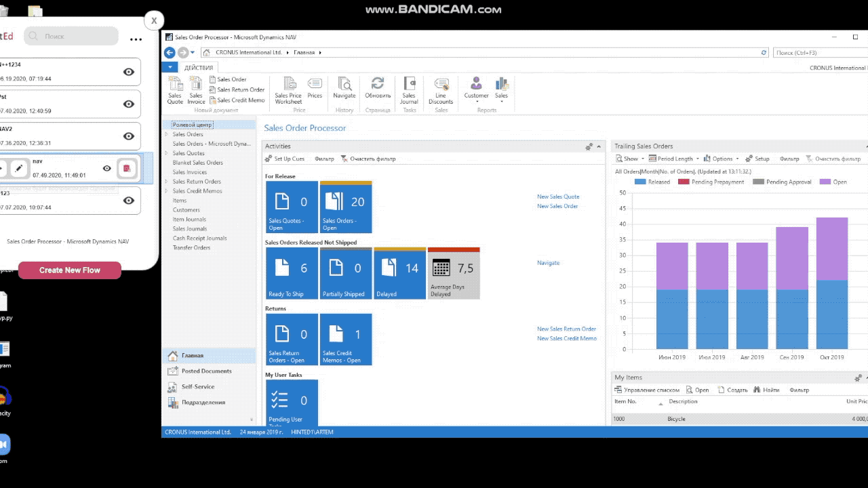The image size is (868, 488).
Task: Click Navigate icon in the History group
Action: coord(344,88)
